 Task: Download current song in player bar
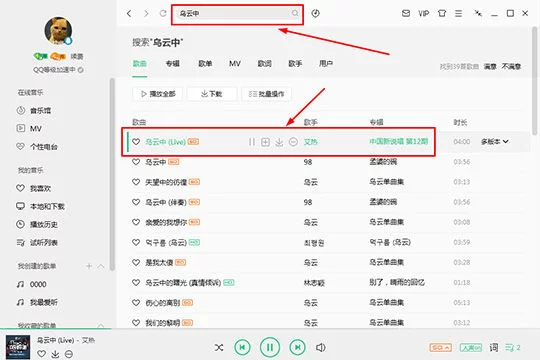point(55,354)
